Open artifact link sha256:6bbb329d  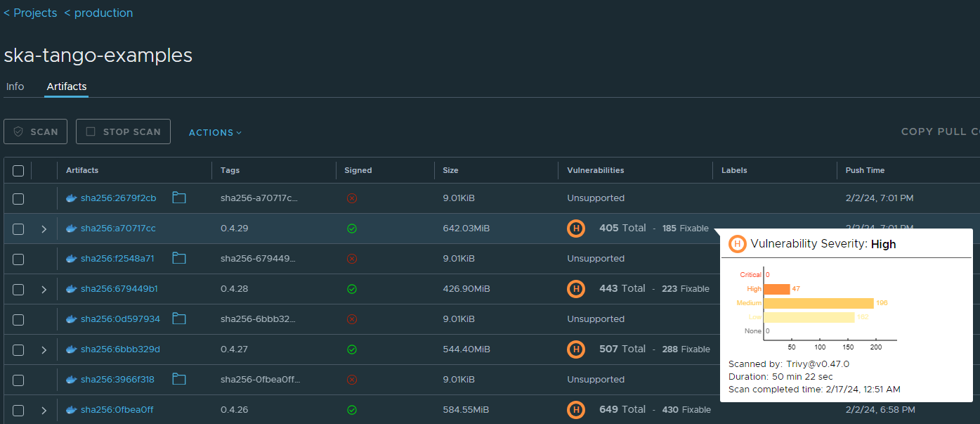[120, 349]
